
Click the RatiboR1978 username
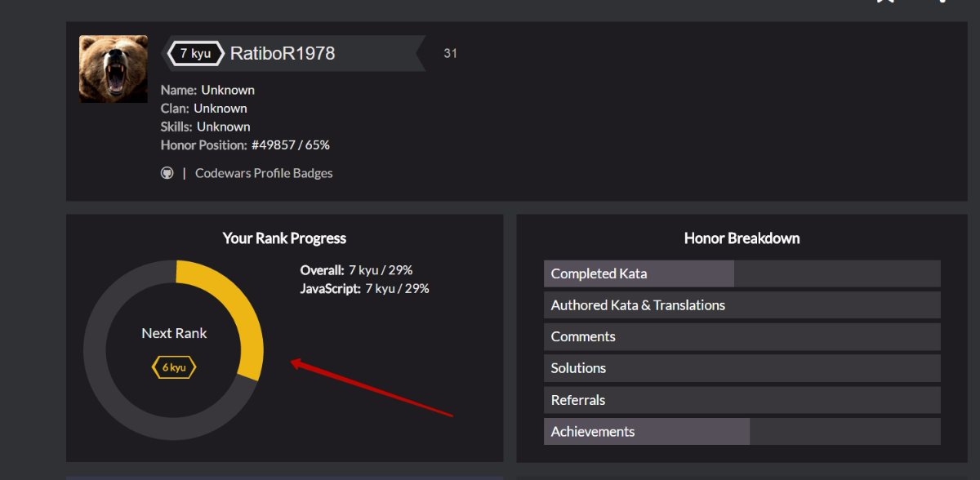[x=283, y=54]
